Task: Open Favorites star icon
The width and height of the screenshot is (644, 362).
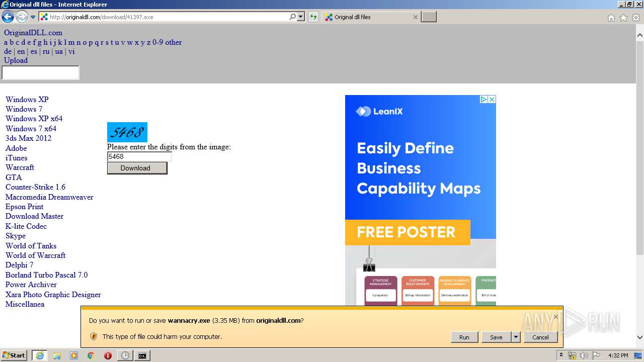Action: coord(623,18)
